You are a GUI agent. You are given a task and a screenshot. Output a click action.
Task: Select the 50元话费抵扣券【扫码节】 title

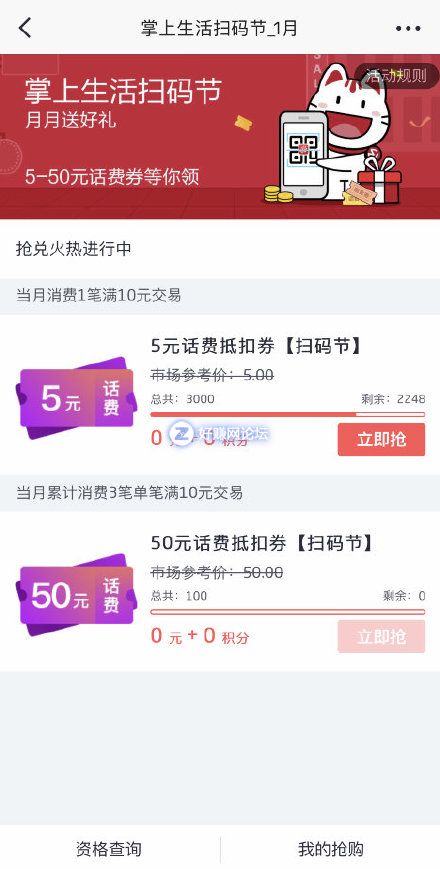coord(263,543)
